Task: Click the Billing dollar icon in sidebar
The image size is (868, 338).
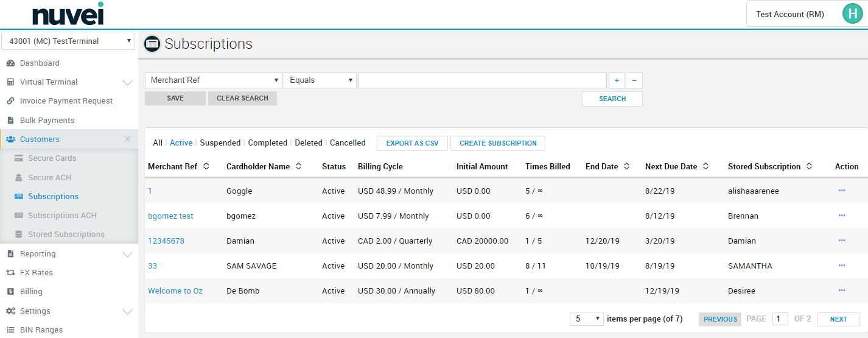Action: tap(10, 292)
